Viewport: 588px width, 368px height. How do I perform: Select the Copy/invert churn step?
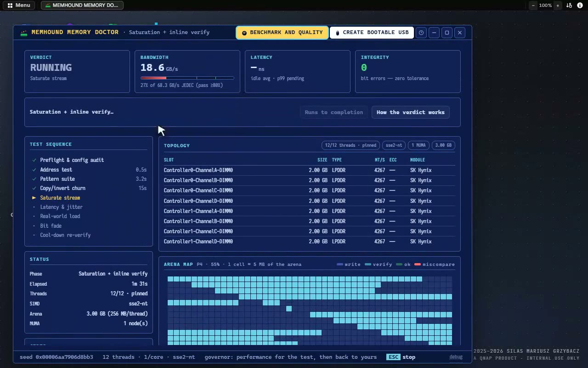point(89,188)
